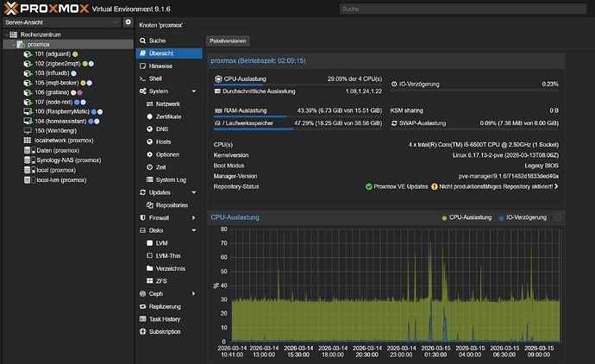Click the Verzeichnis folder icon
This screenshot has width=595, height=364.
pos(149,268)
